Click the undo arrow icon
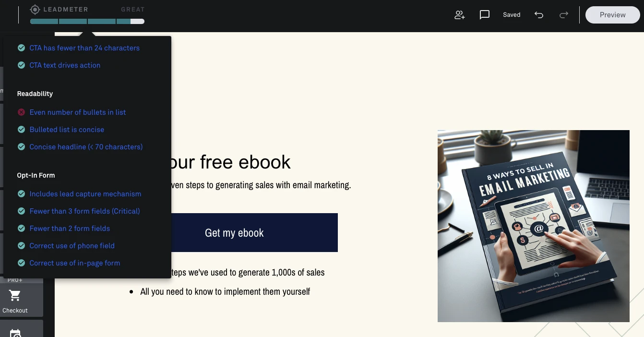 point(539,15)
